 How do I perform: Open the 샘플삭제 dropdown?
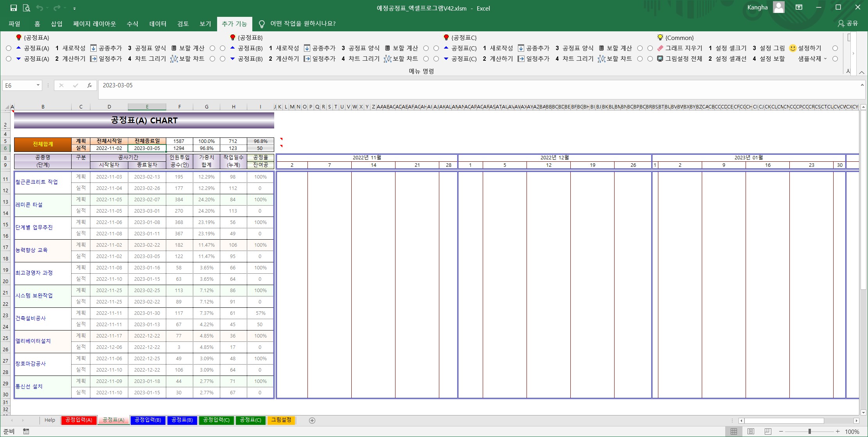(812, 59)
